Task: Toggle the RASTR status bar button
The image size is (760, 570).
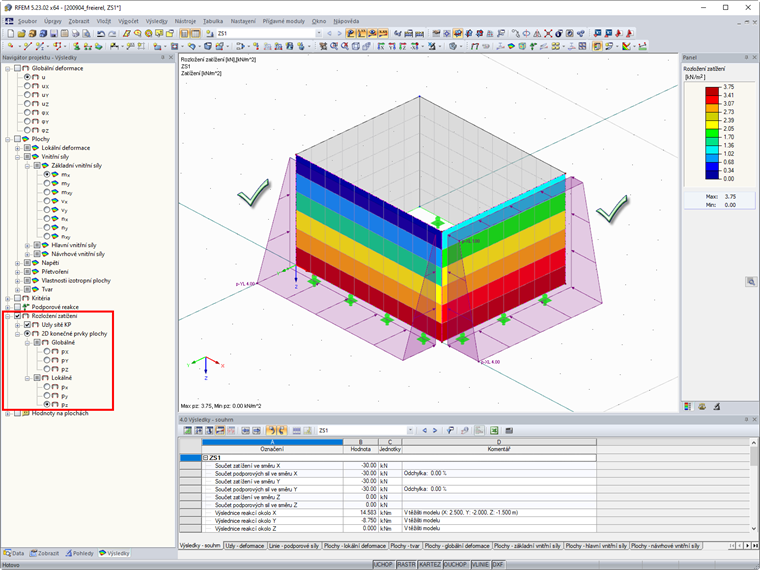Action: pos(406,565)
